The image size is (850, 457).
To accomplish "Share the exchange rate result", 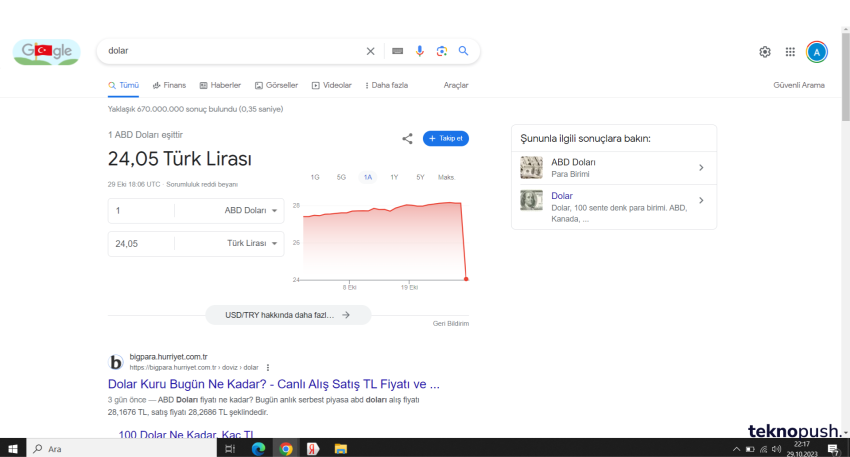I will (x=407, y=139).
